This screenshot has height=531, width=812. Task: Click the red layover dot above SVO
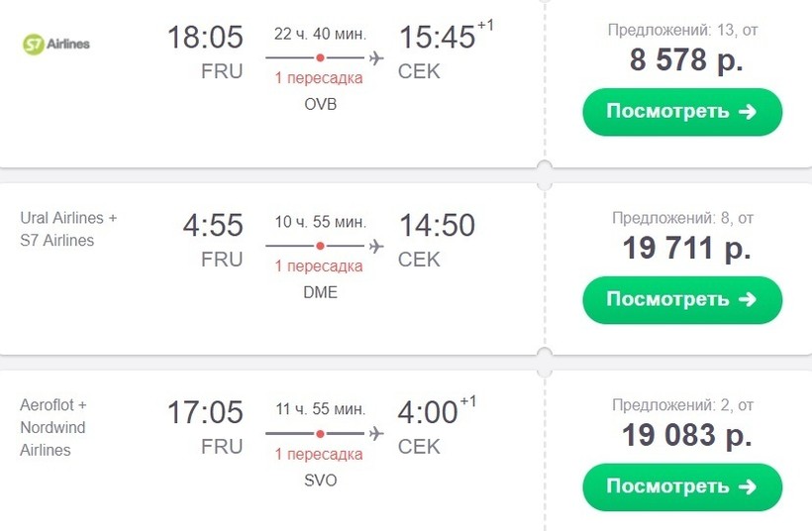[x=320, y=433]
